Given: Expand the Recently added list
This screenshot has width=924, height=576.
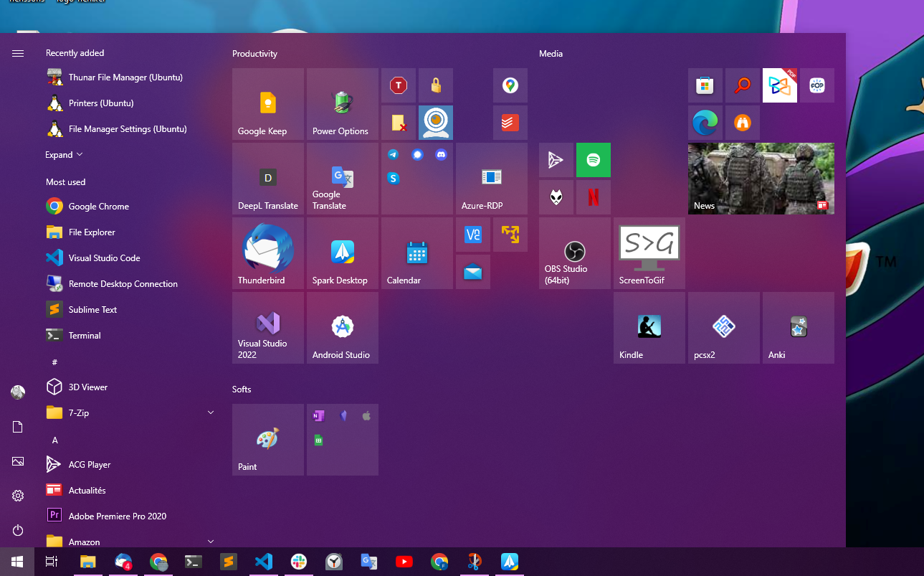Looking at the screenshot, I should click(x=65, y=155).
